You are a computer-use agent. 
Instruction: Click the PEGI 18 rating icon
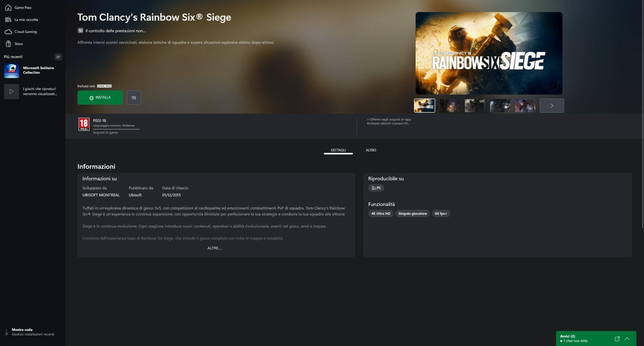[x=84, y=124]
